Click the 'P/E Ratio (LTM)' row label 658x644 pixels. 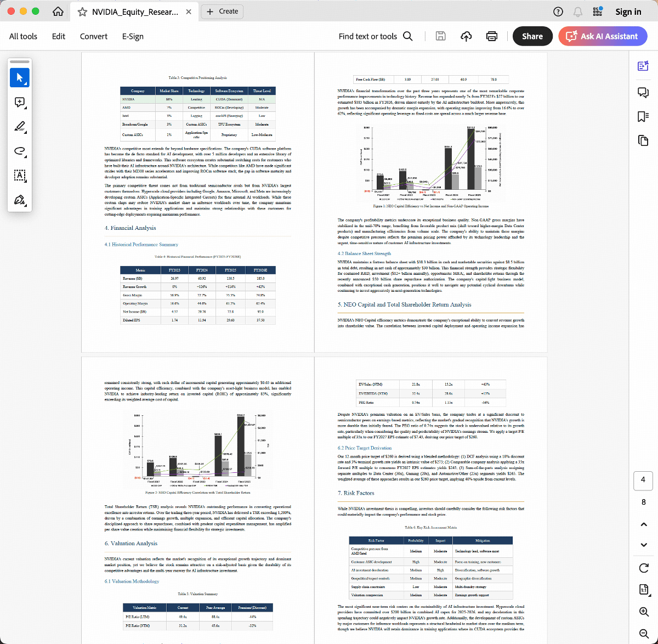[x=137, y=617]
